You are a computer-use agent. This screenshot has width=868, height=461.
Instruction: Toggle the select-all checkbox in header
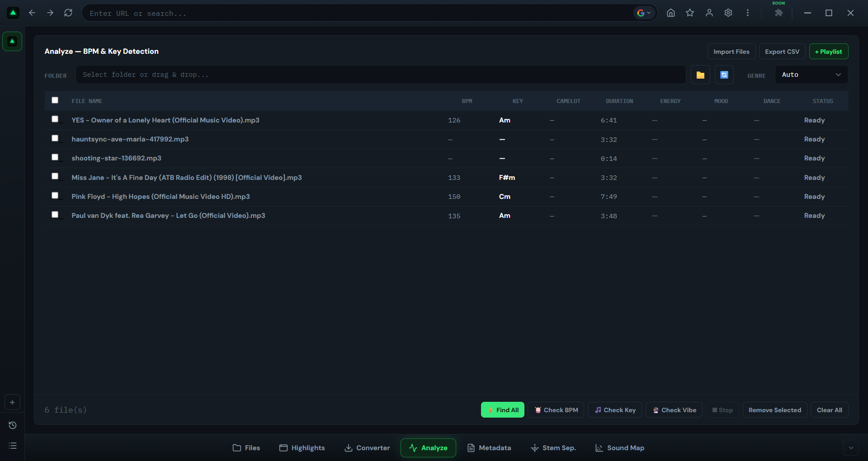point(55,100)
